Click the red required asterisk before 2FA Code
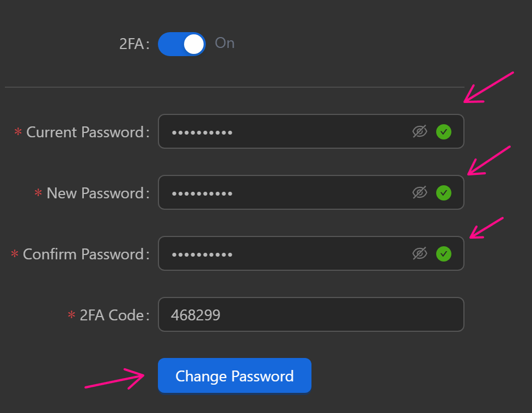This screenshot has width=532, height=413. point(71,315)
